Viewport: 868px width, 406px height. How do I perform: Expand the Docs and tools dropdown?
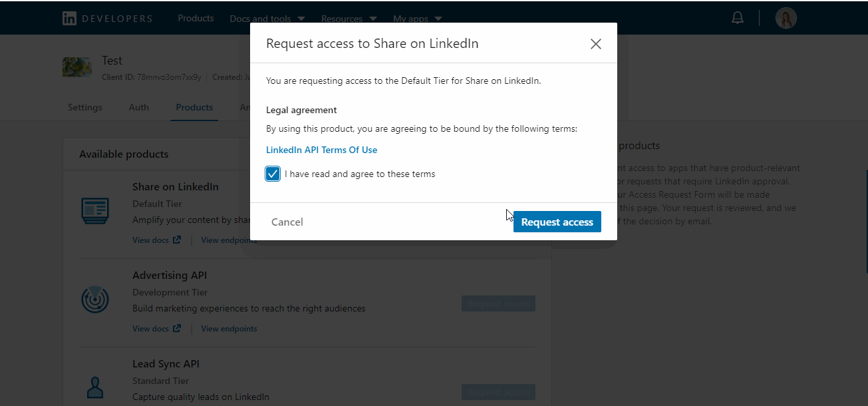[x=267, y=19]
